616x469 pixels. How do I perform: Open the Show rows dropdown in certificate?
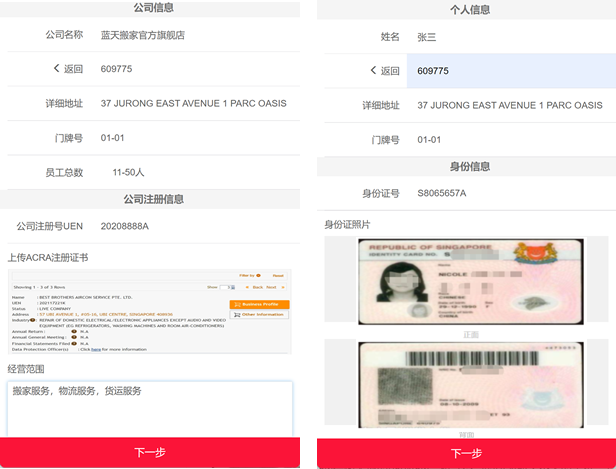(x=232, y=287)
